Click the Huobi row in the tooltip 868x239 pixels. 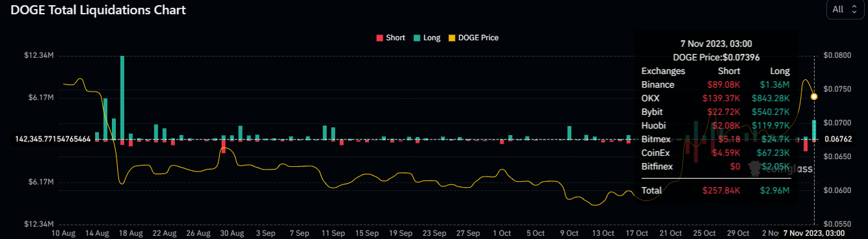716,125
